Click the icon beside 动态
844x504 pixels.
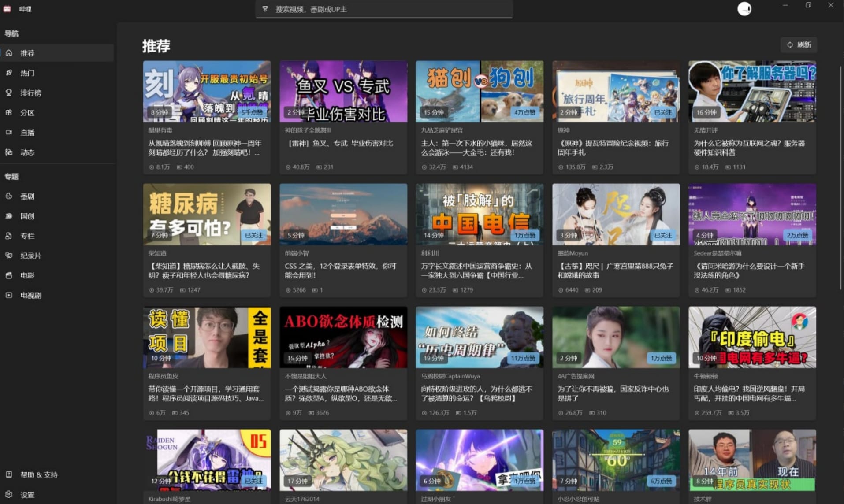point(9,152)
